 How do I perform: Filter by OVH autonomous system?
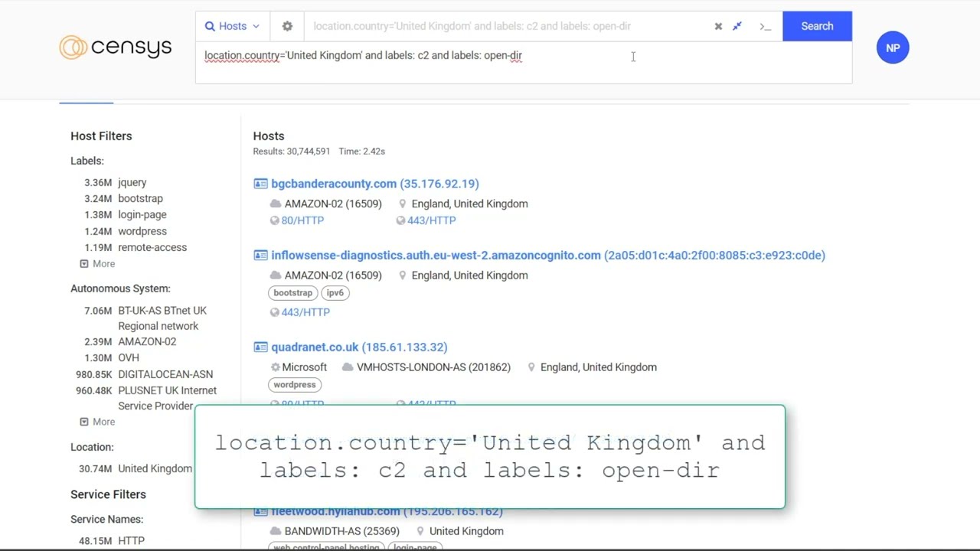coord(128,358)
